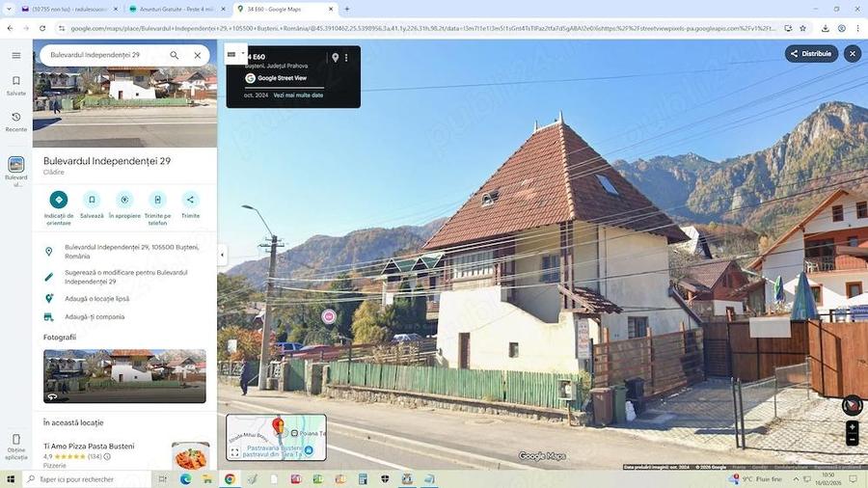Viewport: 868px width, 488px height.
Task: Zoom in with the plus button
Action: point(852,427)
